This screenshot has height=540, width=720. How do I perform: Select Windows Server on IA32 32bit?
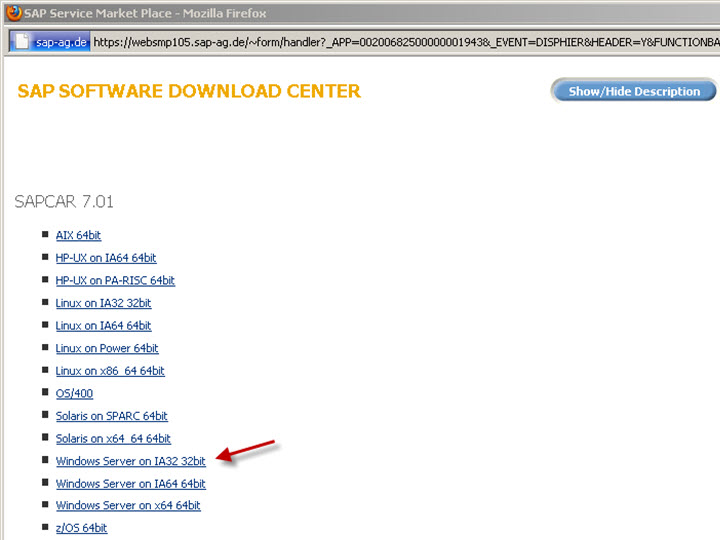pos(130,461)
